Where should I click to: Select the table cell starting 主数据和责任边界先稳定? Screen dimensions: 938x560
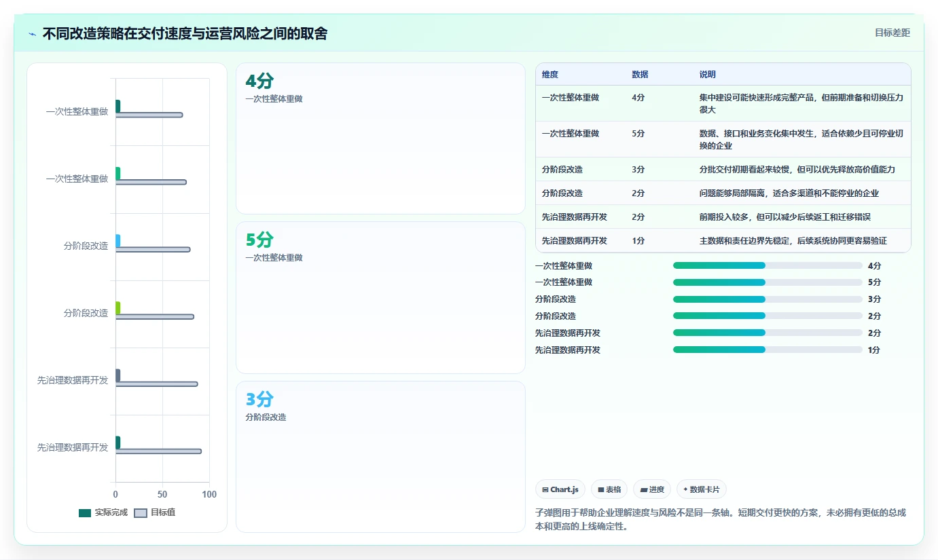[x=802, y=240]
